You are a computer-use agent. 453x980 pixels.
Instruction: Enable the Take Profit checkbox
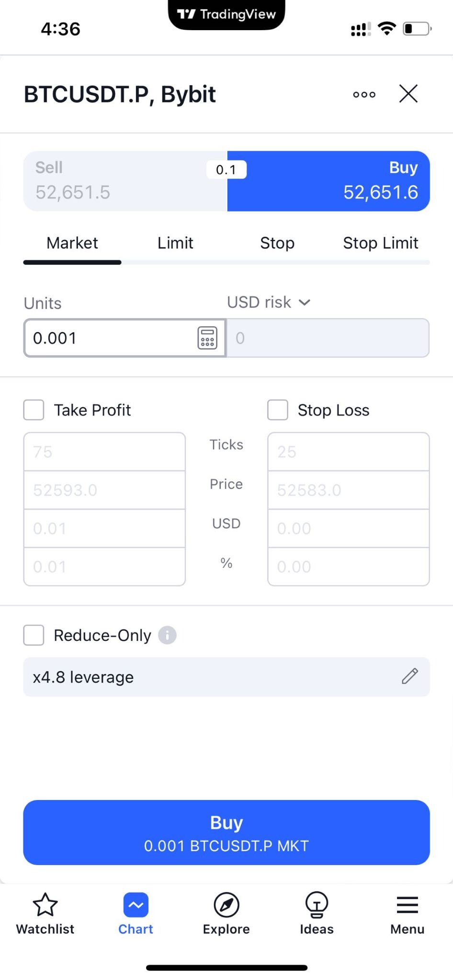(x=34, y=410)
